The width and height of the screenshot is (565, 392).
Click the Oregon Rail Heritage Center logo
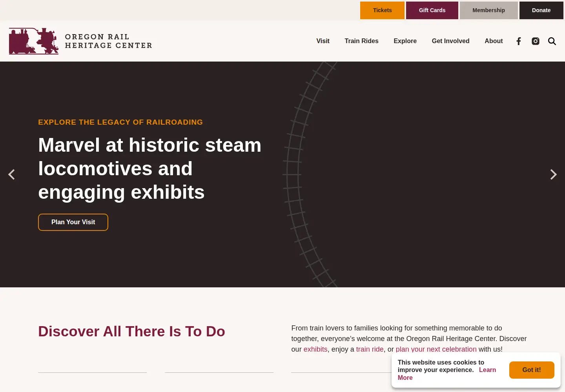pyautogui.click(x=80, y=41)
